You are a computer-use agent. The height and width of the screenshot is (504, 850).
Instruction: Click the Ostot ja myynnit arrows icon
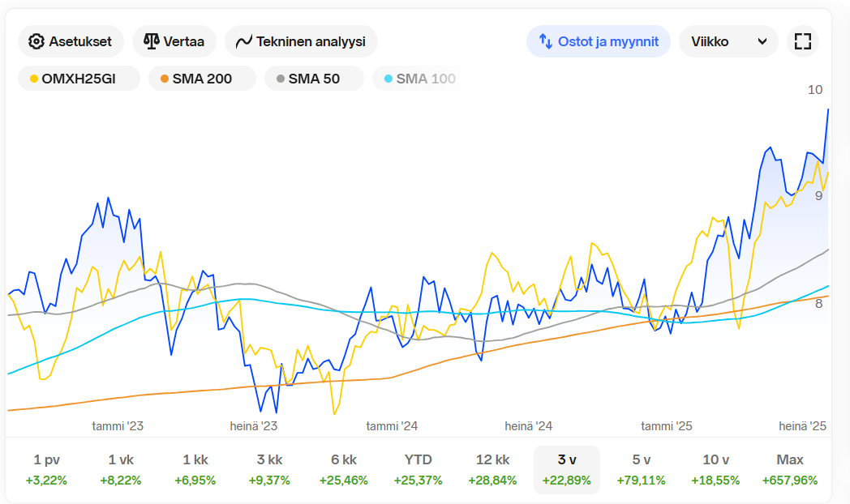click(545, 41)
